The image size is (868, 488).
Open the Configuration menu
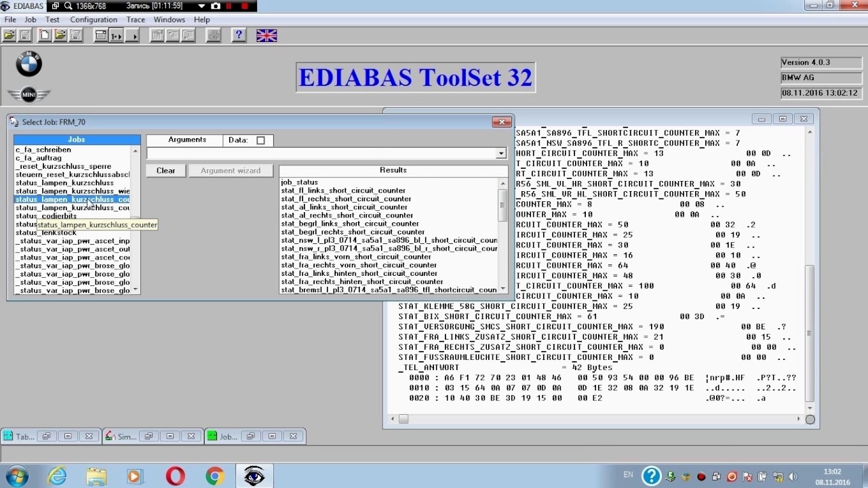click(94, 20)
